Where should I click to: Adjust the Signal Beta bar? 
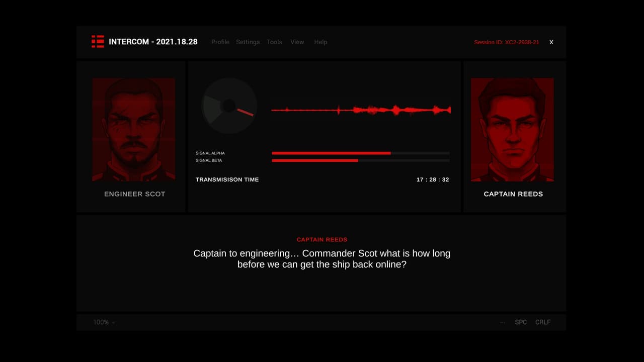pos(361,160)
